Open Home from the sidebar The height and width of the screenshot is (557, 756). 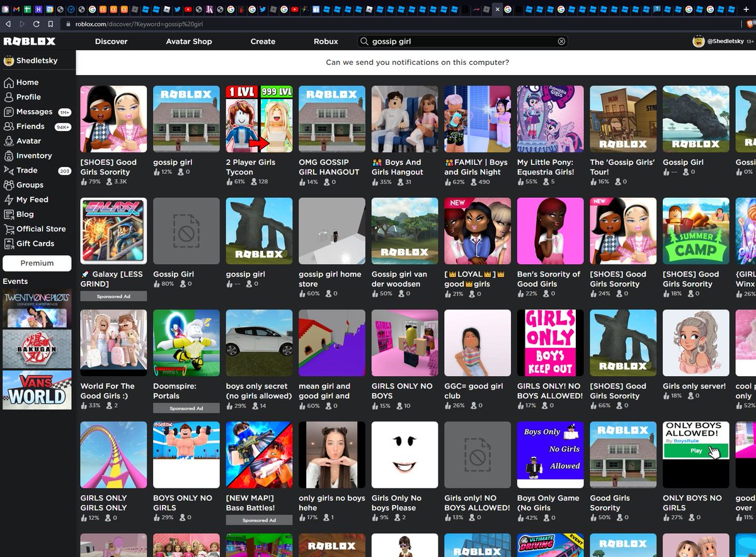21,83
